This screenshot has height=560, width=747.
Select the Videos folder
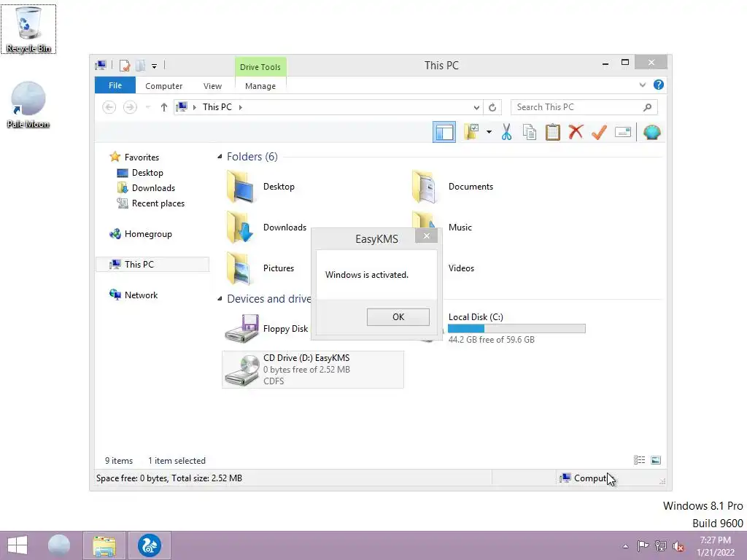tap(461, 268)
